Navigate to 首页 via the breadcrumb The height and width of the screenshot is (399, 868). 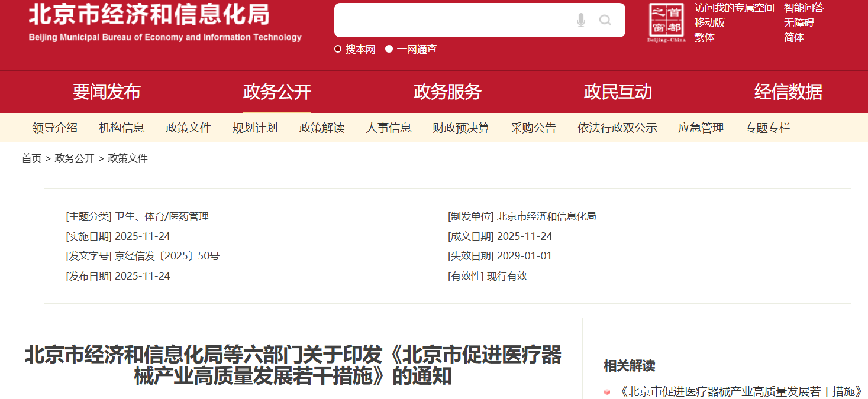(30, 158)
